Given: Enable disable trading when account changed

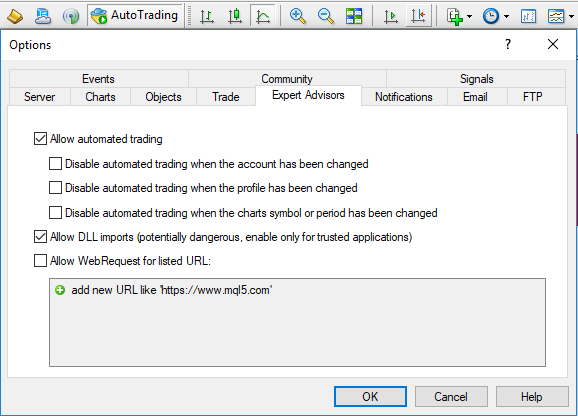Looking at the screenshot, I should pyautogui.click(x=55, y=164).
